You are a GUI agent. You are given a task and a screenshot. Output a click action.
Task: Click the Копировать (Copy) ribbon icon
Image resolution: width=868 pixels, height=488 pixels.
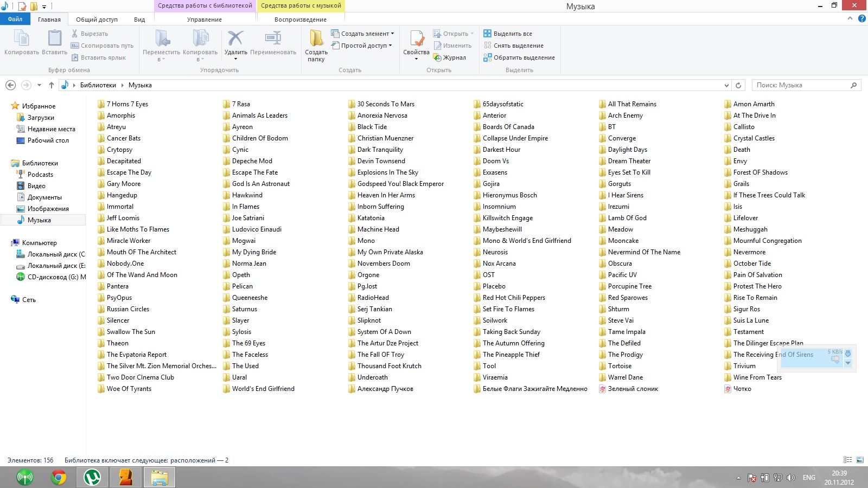[x=21, y=38]
